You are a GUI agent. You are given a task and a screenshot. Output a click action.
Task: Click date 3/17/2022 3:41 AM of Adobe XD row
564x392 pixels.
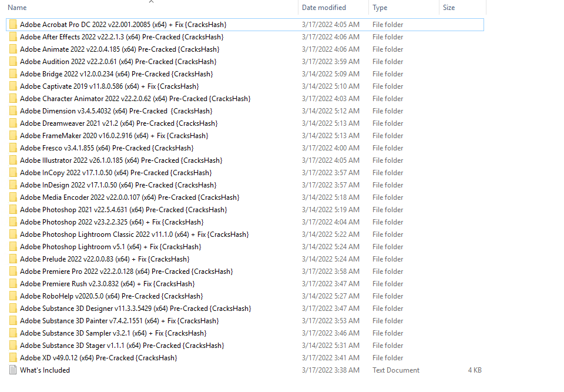click(x=331, y=358)
